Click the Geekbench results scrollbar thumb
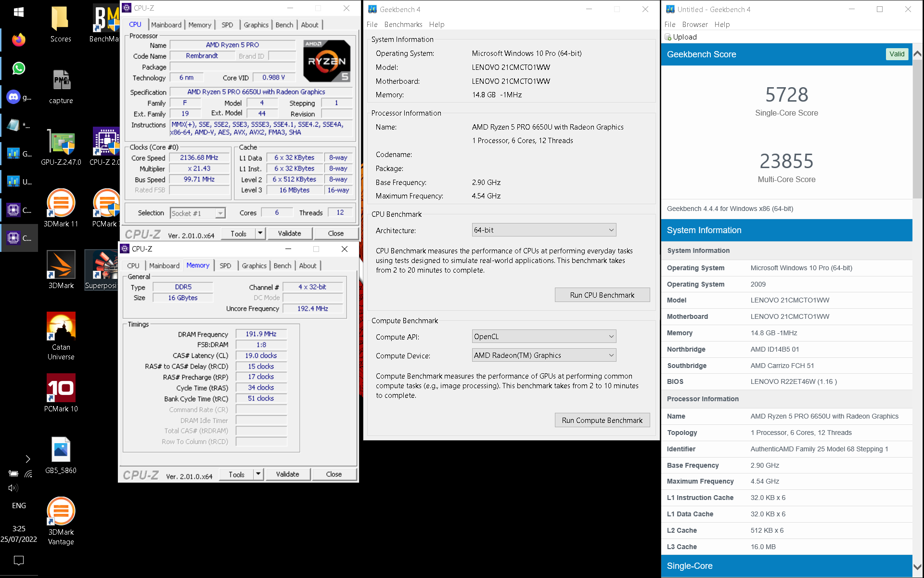This screenshot has width=924, height=578. tap(917, 129)
